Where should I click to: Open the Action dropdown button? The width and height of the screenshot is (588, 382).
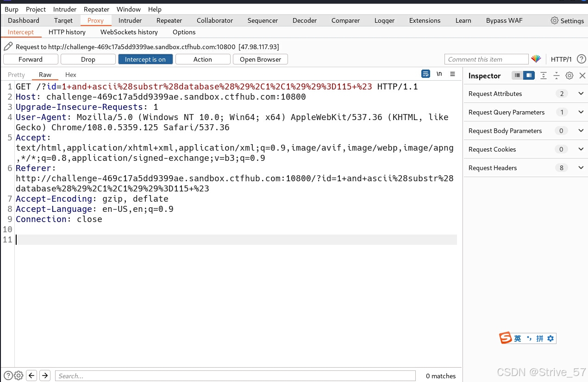coord(203,59)
